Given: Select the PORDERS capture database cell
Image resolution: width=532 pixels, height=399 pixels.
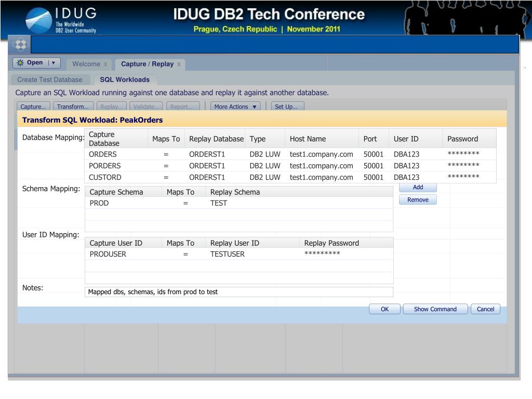Looking at the screenshot, I should pyautogui.click(x=105, y=166).
